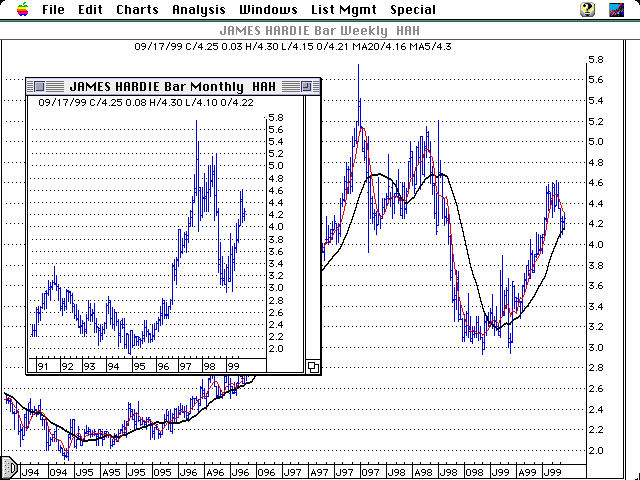This screenshot has width=640, height=480.
Task: Open the List Mgmt menu
Action: [x=344, y=9]
